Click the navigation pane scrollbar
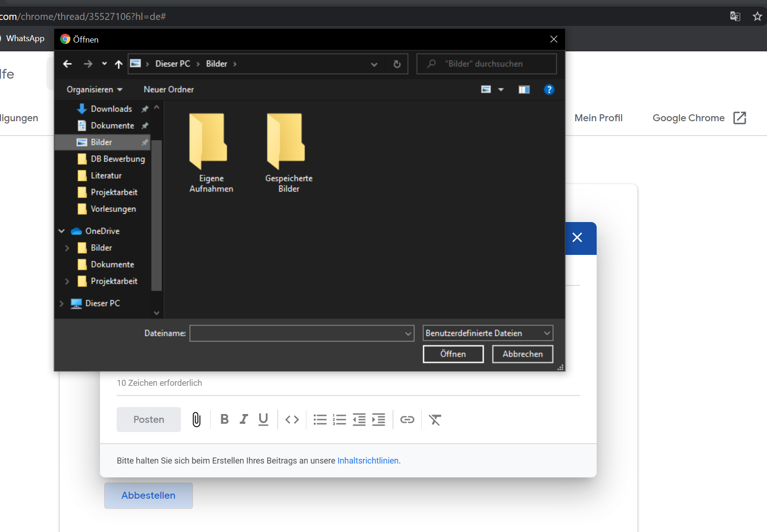 pyautogui.click(x=156, y=215)
